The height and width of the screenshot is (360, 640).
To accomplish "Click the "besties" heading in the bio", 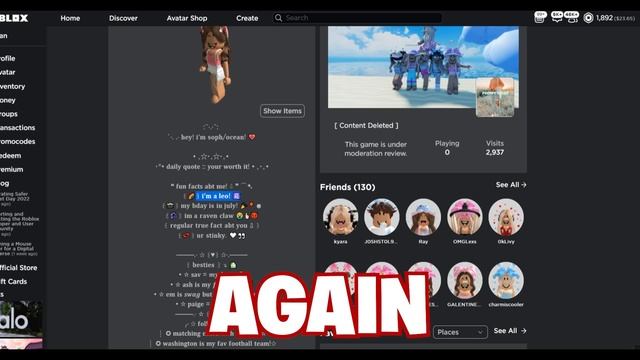I will (x=212, y=265).
